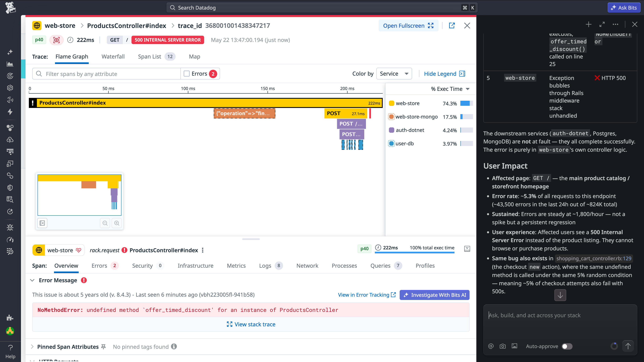Viewport: 644px width, 362px height.
Task: Click the Filter spans by attribute field
Action: click(x=106, y=74)
